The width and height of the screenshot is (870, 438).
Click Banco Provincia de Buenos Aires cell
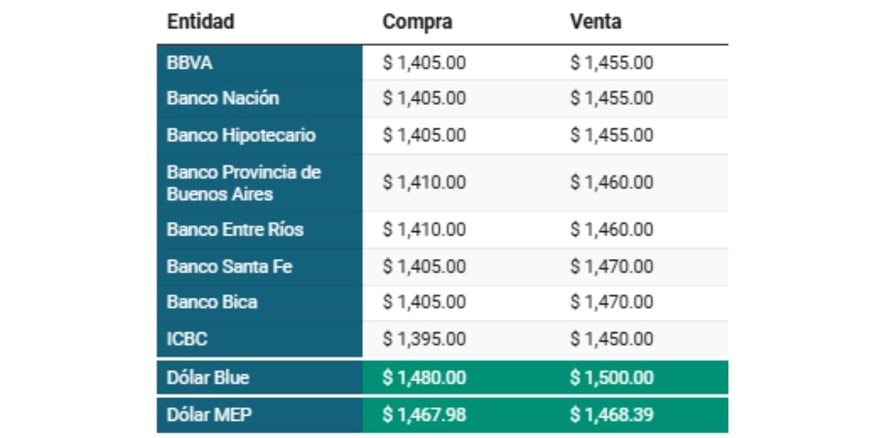coord(244,183)
